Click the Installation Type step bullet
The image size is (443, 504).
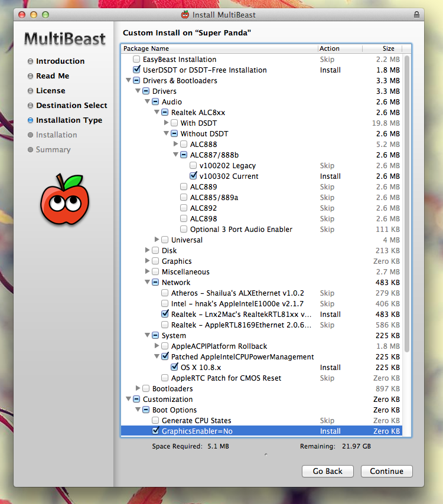click(x=30, y=120)
